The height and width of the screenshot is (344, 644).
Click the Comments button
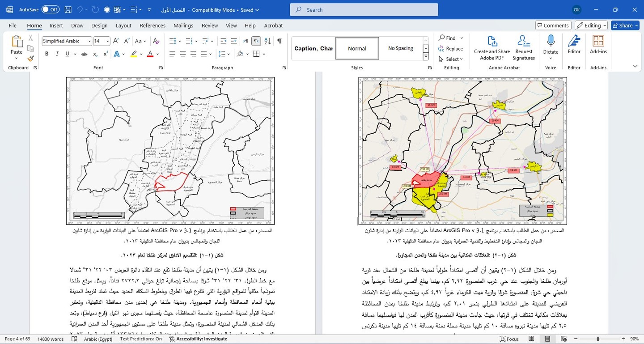(553, 25)
